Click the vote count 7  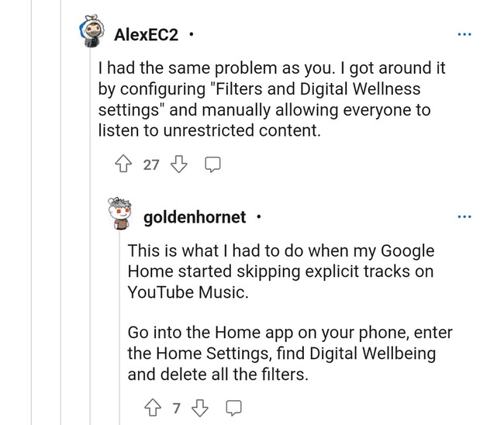coord(176,408)
